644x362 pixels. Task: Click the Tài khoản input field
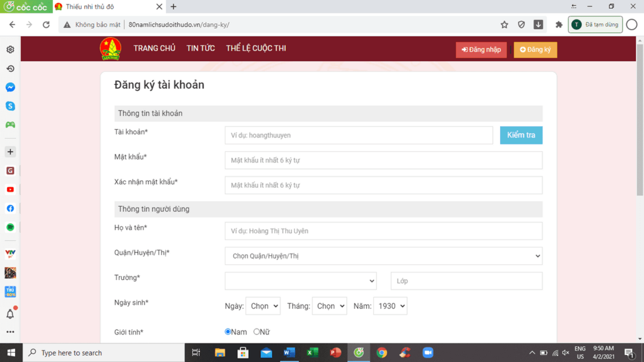(359, 135)
